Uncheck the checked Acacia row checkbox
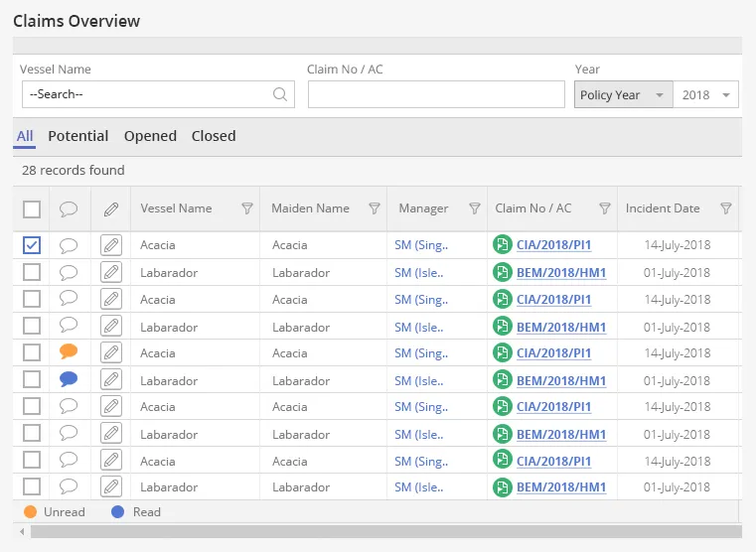The image size is (756, 552). pyautogui.click(x=32, y=245)
